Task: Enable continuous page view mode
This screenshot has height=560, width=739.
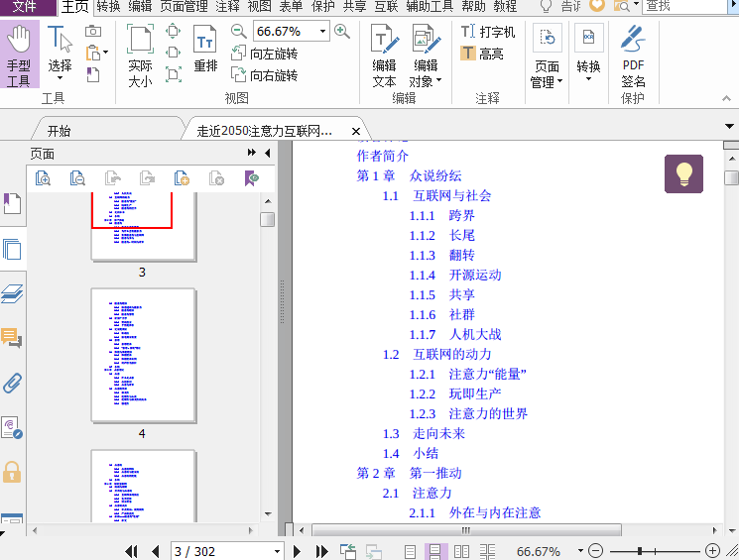Action: [435, 551]
